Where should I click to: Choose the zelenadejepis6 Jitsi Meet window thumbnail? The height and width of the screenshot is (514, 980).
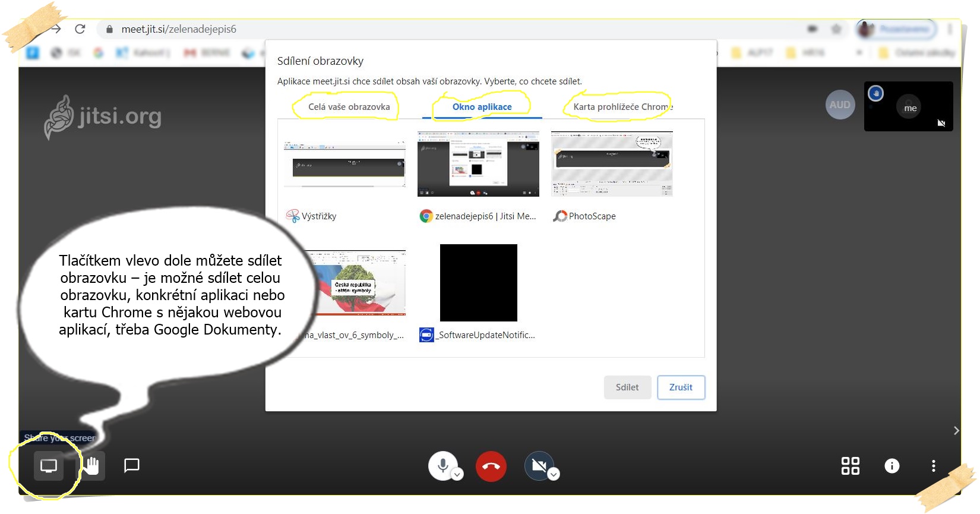478,164
